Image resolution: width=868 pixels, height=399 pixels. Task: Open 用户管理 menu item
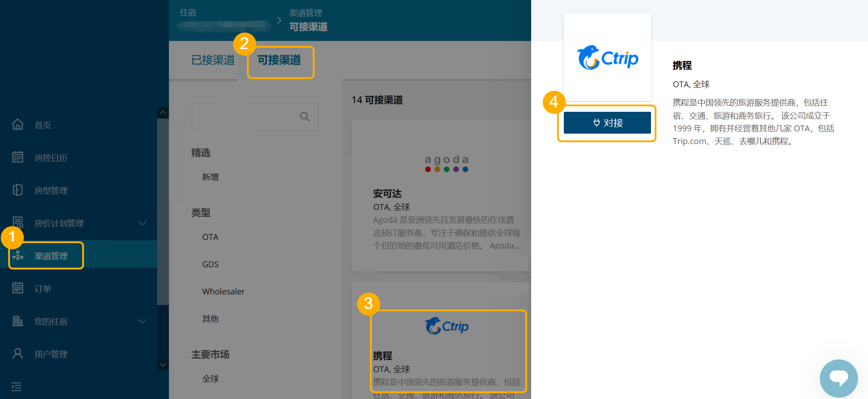click(51, 354)
